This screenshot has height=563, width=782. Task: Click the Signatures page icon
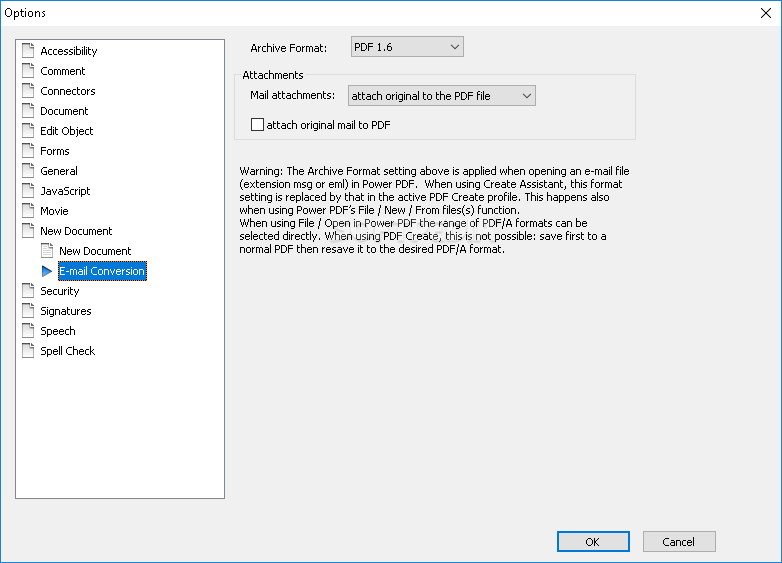[x=28, y=310]
